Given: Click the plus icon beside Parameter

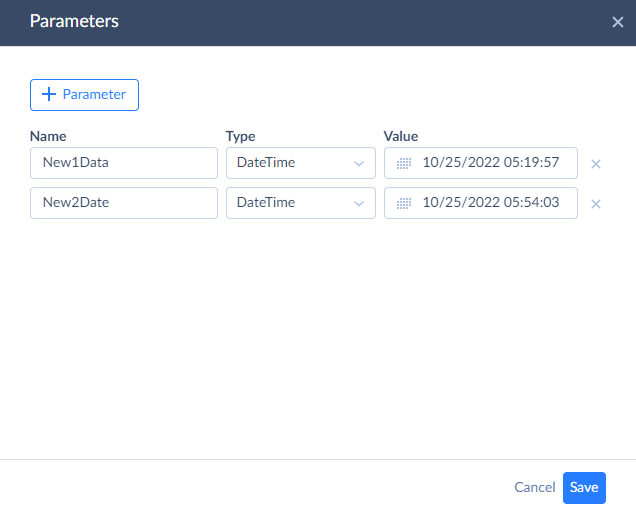Looking at the screenshot, I should (49, 94).
